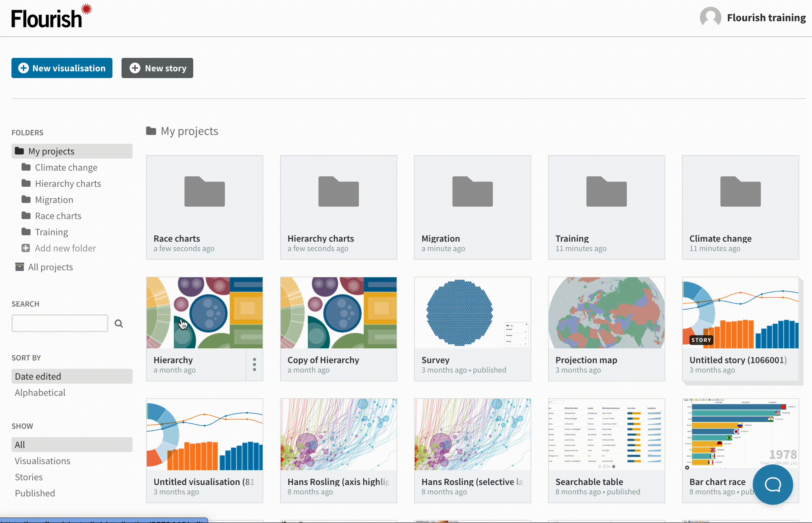Click the Flourish logo

[52, 16]
